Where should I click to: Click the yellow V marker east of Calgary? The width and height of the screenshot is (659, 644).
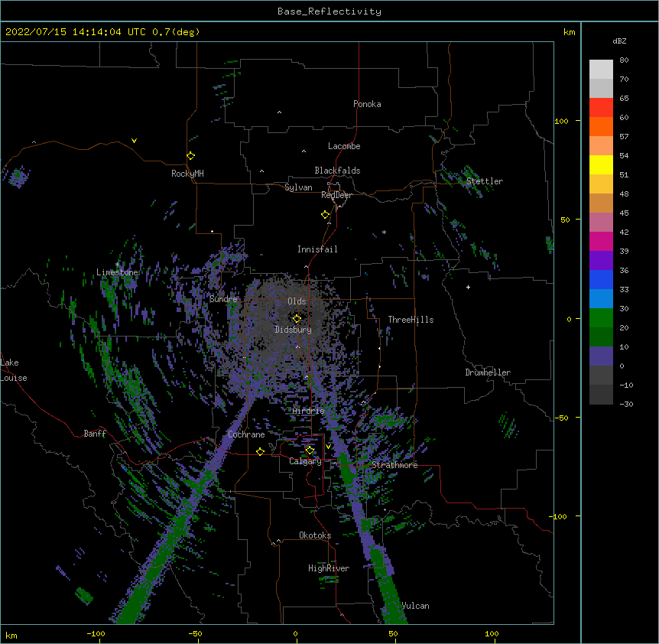click(x=328, y=447)
